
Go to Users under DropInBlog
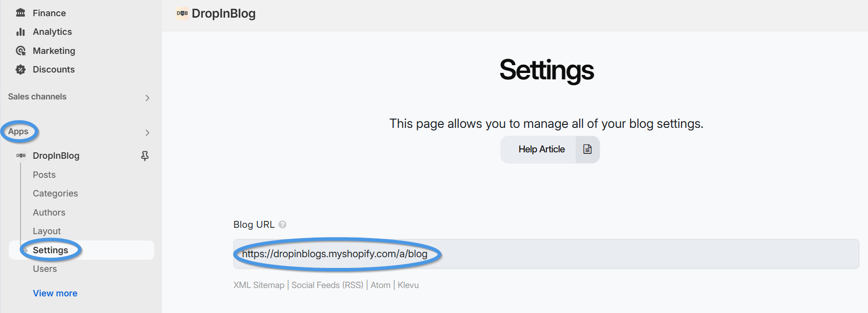coord(45,269)
